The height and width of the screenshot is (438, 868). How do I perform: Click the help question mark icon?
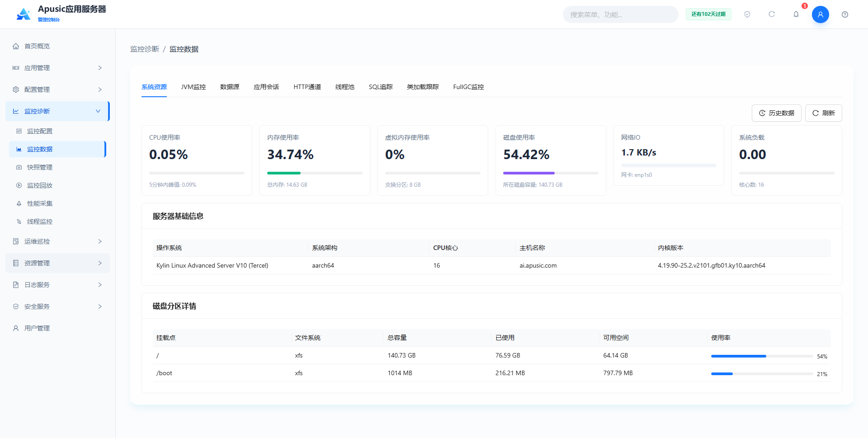tap(845, 14)
